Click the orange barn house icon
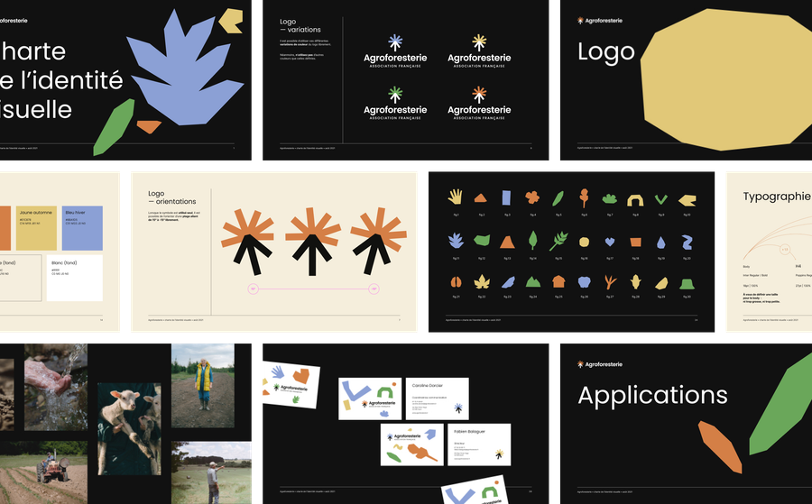Screen dimensions: 812x504 (x=558, y=281)
